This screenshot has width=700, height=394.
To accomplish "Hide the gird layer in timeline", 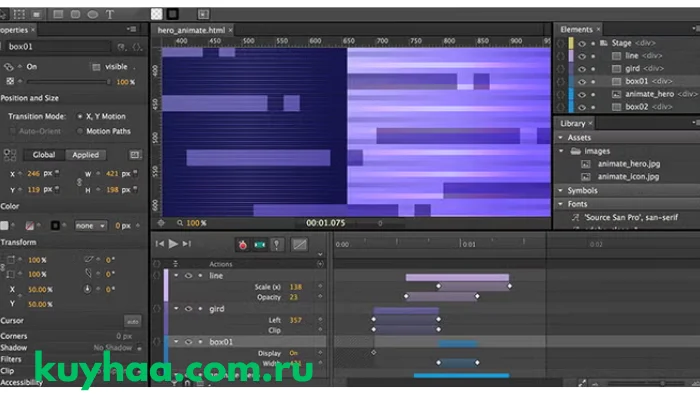I will pos(188,309).
